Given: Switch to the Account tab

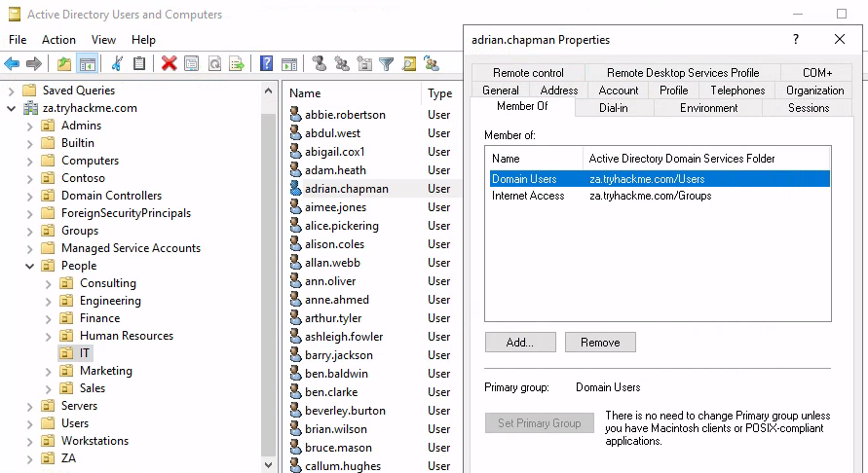Looking at the screenshot, I should coord(619,91).
